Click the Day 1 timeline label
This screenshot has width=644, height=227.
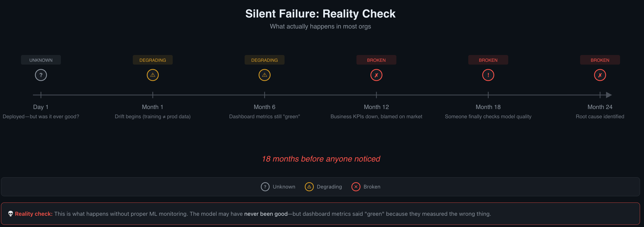click(x=41, y=107)
